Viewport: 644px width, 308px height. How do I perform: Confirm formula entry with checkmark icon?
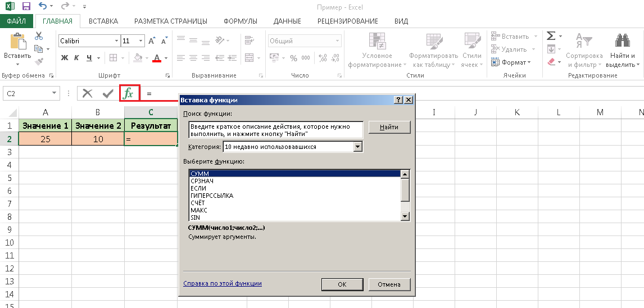pyautogui.click(x=108, y=94)
